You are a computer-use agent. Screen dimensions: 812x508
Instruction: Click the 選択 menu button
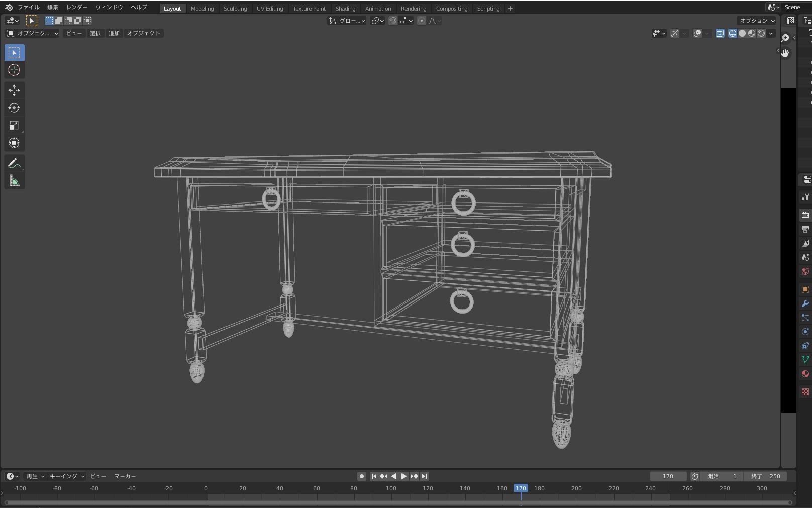95,33
